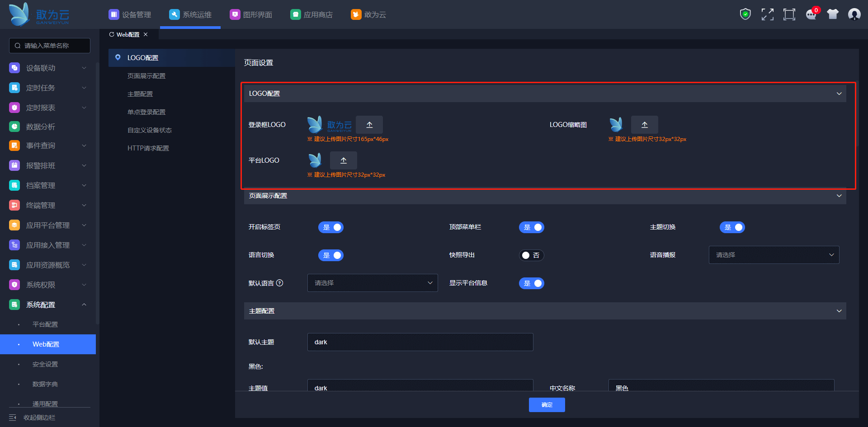Click the 请输入菜单名称 search field

(50, 46)
